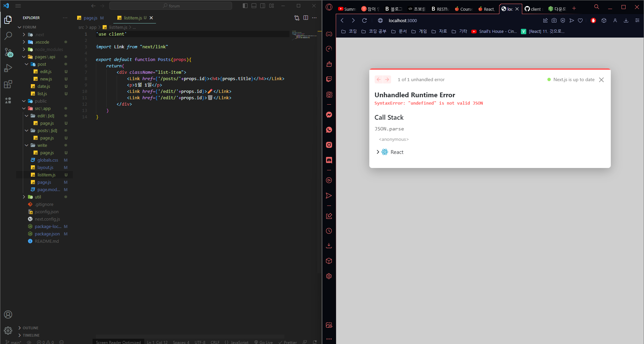Open the 코딩 공부 bookmarks folder
The height and width of the screenshot is (344, 644).
coord(374,31)
